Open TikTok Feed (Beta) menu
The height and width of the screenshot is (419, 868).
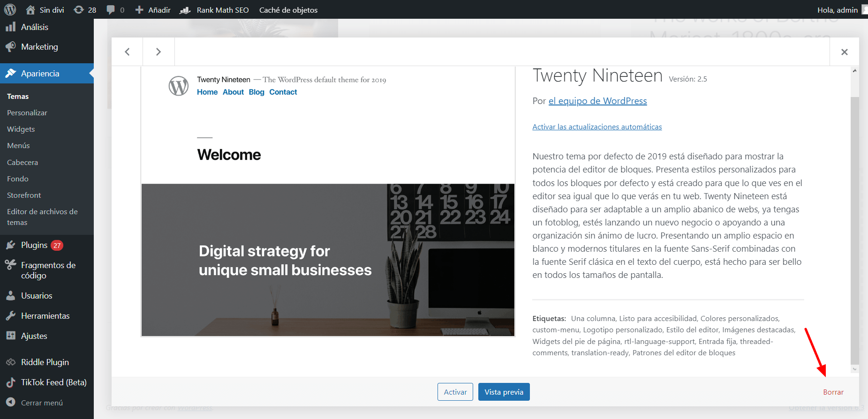(x=47, y=382)
